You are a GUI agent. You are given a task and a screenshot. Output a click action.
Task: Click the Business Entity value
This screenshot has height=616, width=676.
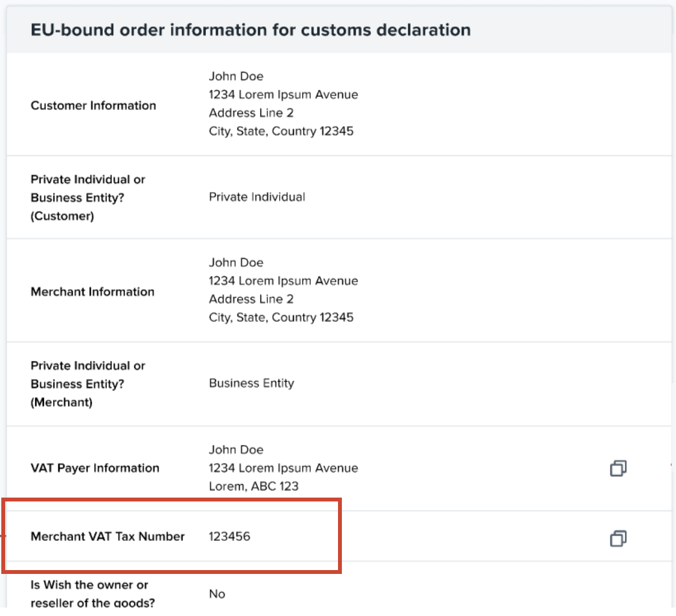(251, 383)
